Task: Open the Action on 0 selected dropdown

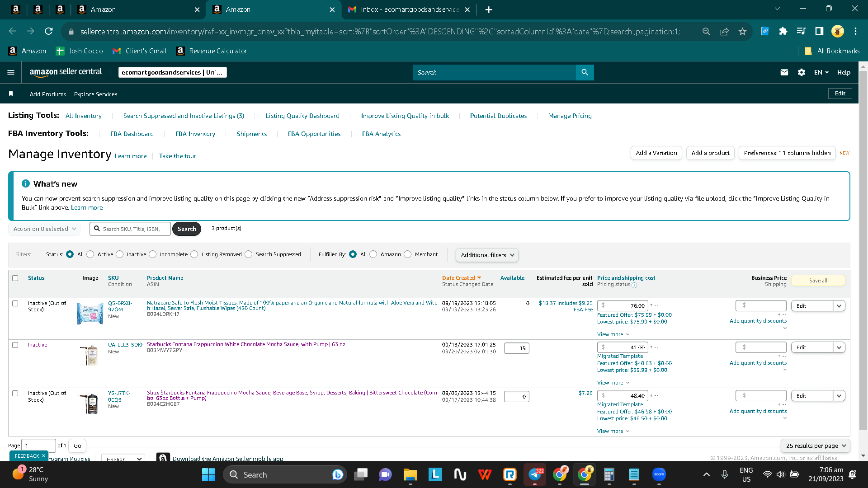Action: pyautogui.click(x=44, y=229)
